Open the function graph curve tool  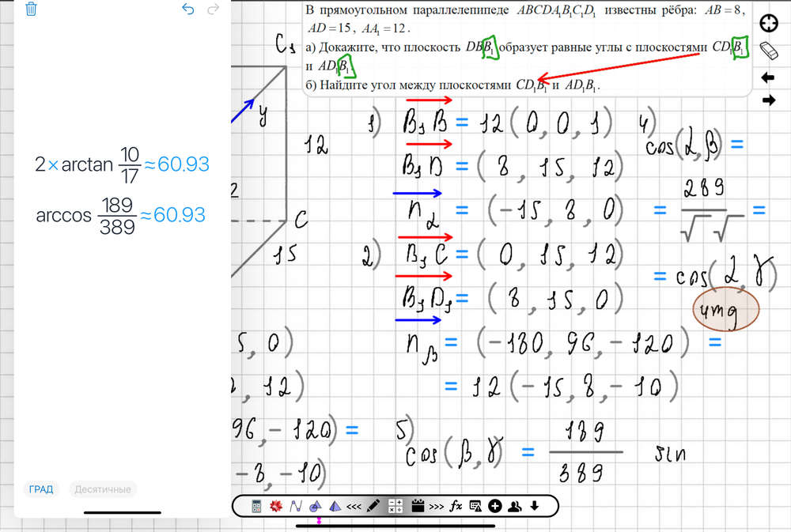click(x=296, y=506)
